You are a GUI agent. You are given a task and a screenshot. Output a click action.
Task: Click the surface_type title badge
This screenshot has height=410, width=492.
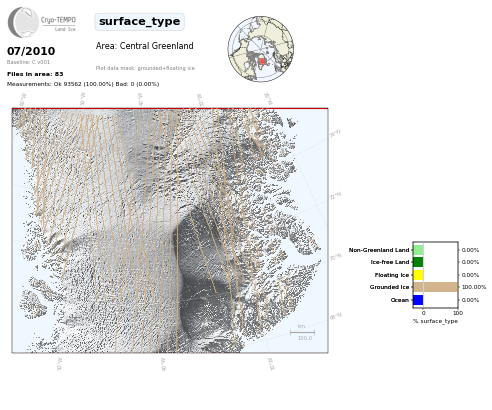(139, 22)
